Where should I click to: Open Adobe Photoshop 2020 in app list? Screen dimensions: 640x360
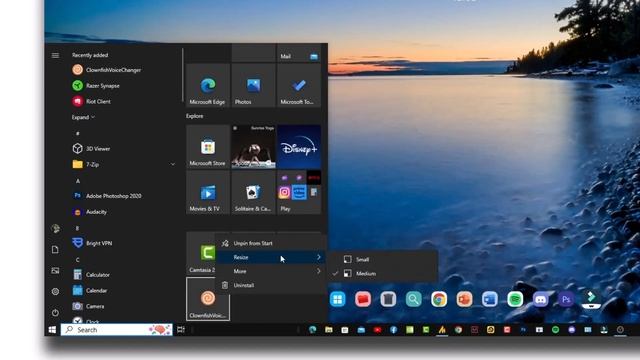pos(107,196)
